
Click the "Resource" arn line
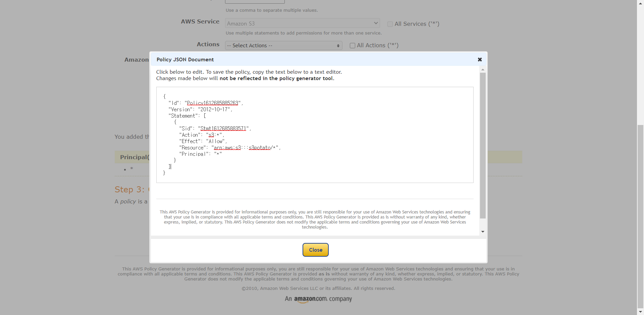tap(230, 147)
